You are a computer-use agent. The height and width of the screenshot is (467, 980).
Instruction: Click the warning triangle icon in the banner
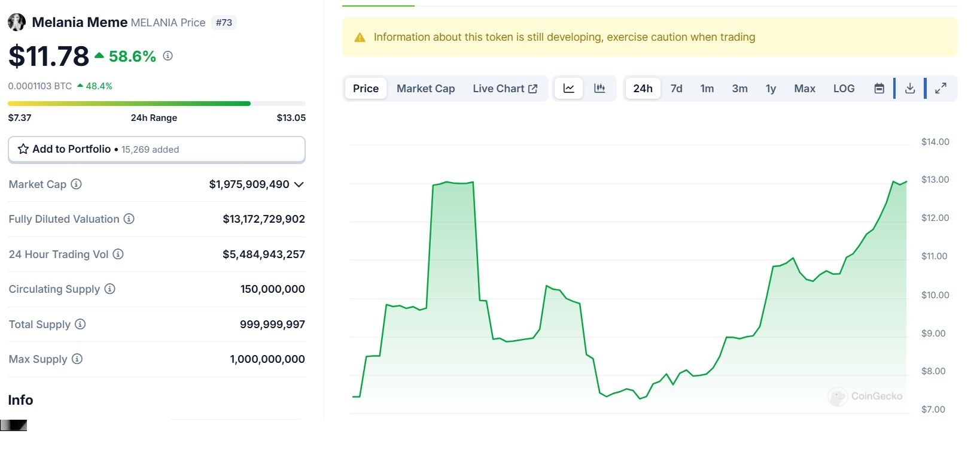360,37
